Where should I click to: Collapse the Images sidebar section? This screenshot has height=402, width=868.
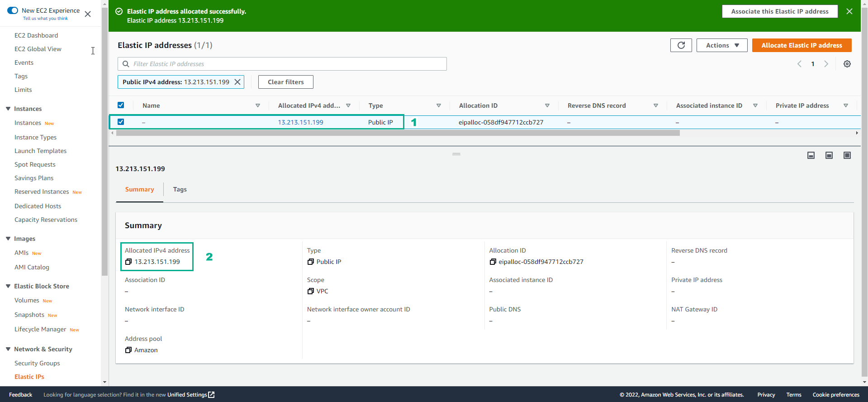(x=8, y=239)
